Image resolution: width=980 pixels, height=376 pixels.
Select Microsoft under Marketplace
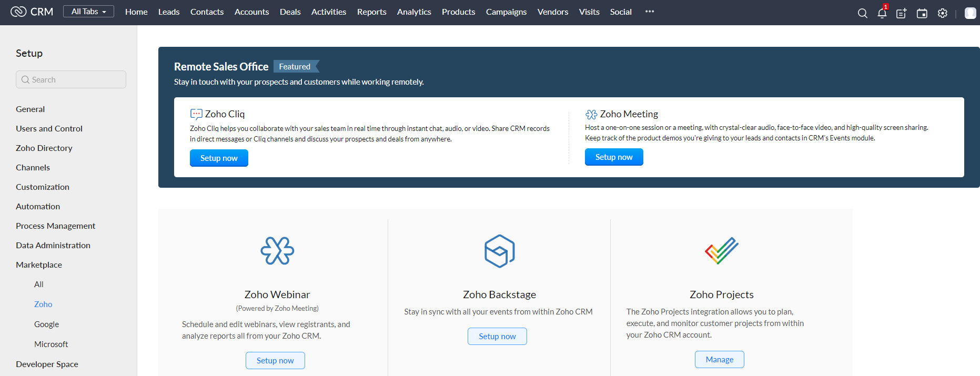[x=51, y=344]
